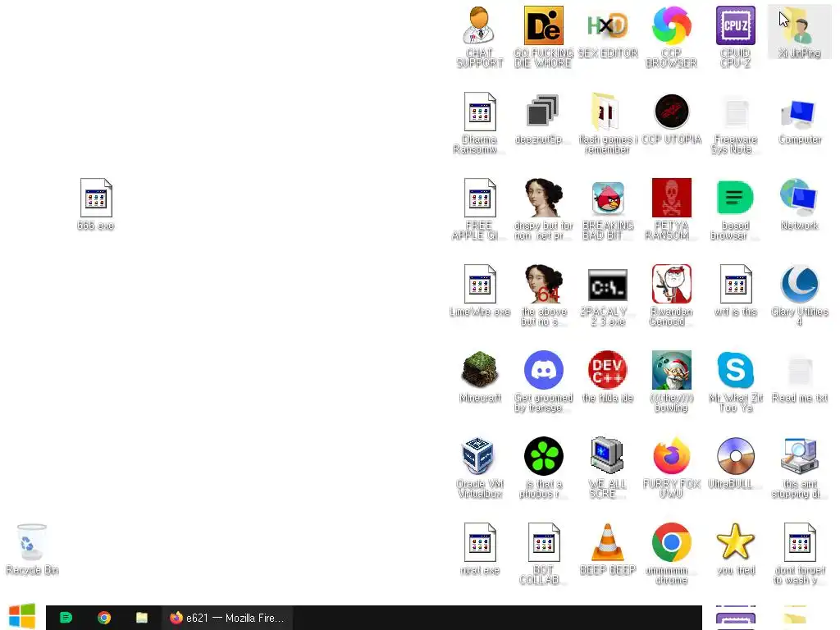Select the WE ALL SORE computer icon
The image size is (840, 630).
tap(608, 456)
